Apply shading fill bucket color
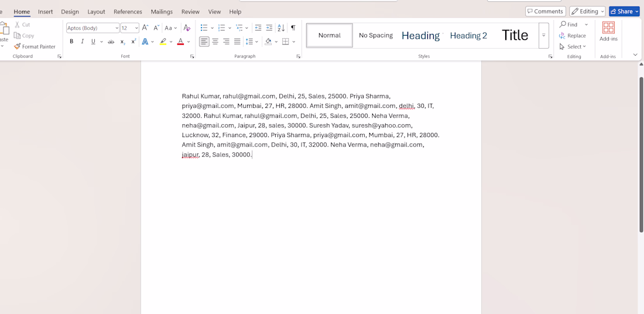 268,42
